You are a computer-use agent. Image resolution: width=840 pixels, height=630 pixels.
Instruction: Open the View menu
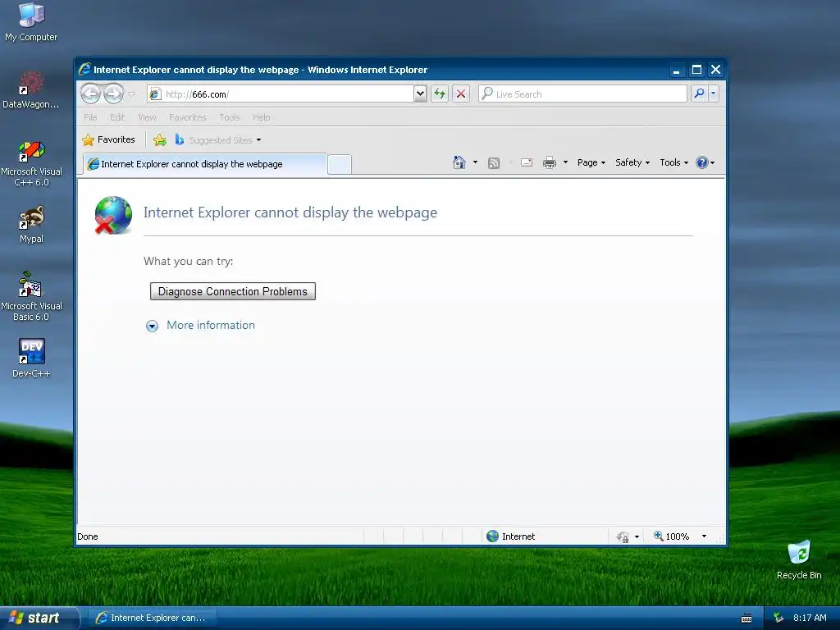tap(147, 117)
